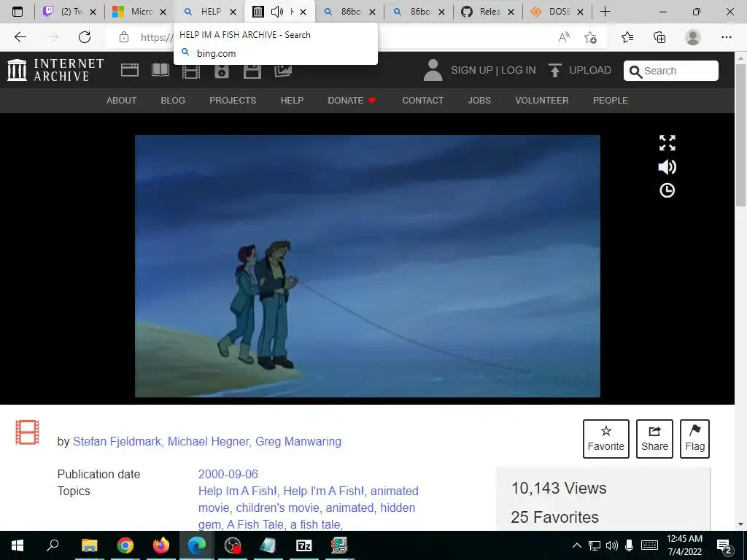Viewport: 747px width, 560px height.
Task: Open the HELP menu item
Action: 292,101
